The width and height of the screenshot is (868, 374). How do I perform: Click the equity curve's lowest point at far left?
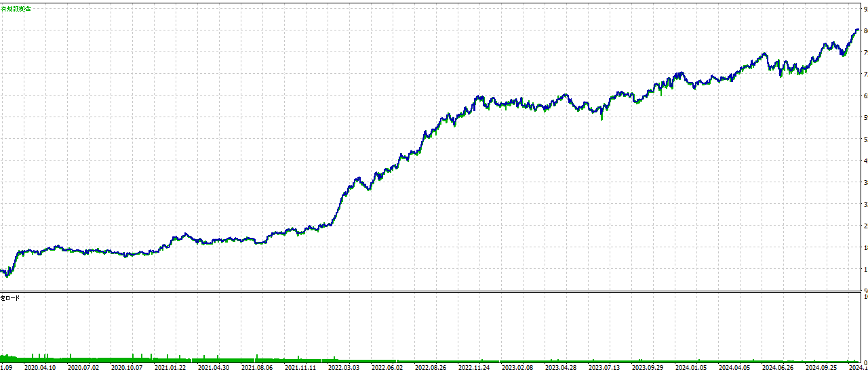click(7, 276)
